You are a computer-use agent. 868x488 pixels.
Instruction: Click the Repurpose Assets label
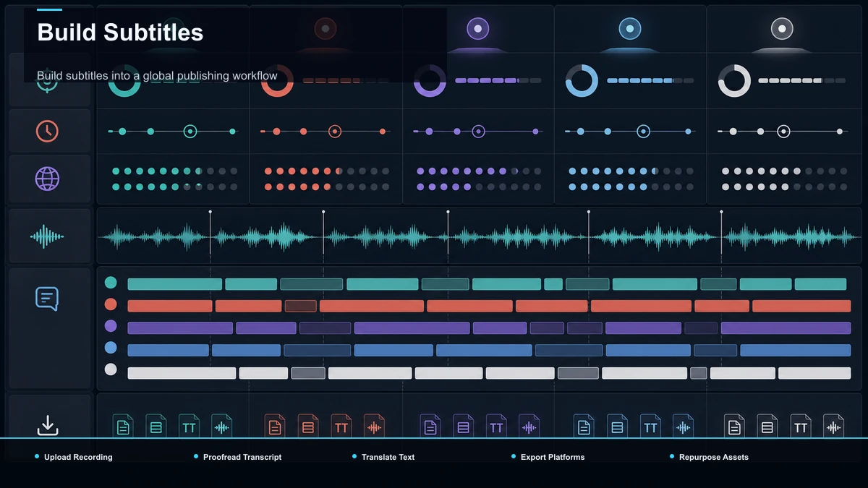coord(714,457)
